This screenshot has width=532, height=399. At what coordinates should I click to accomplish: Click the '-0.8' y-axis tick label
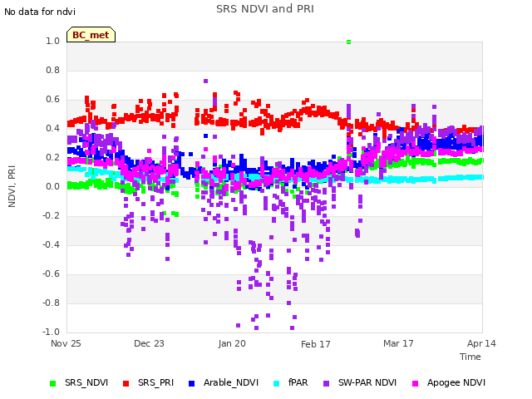coord(51,303)
